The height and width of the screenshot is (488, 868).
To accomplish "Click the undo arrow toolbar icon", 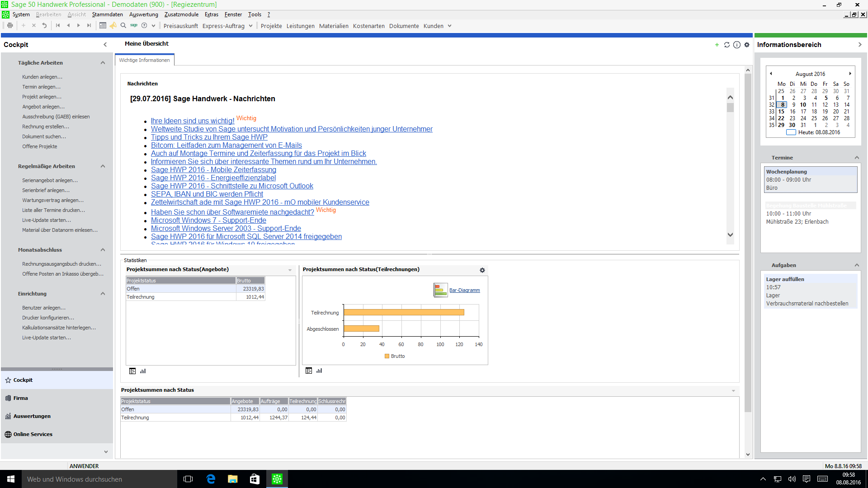I will [x=44, y=26].
